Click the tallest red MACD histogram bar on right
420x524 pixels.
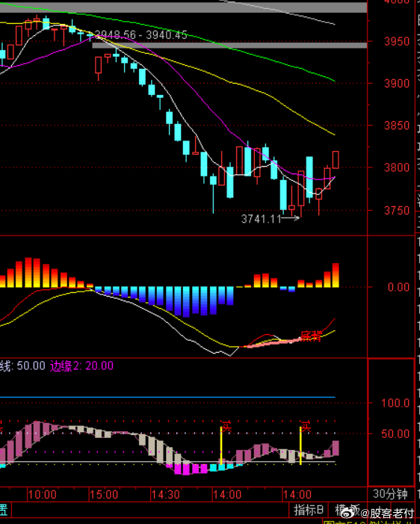[x=336, y=275]
